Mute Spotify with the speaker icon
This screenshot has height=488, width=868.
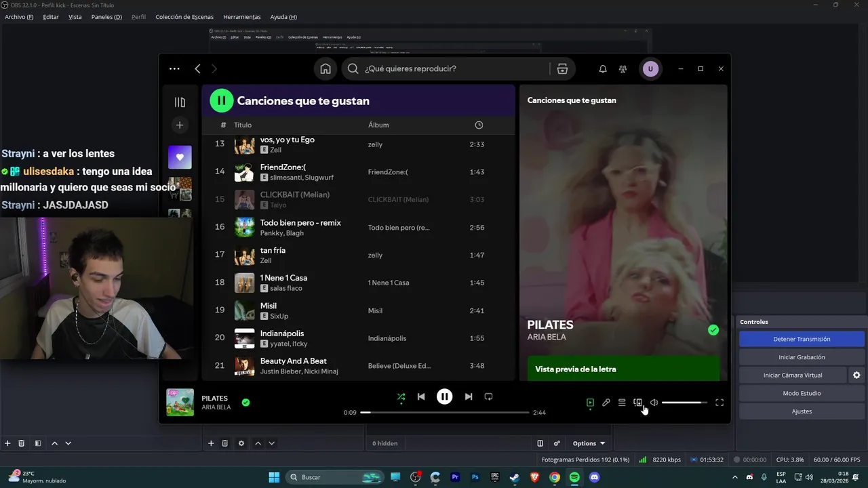point(654,403)
